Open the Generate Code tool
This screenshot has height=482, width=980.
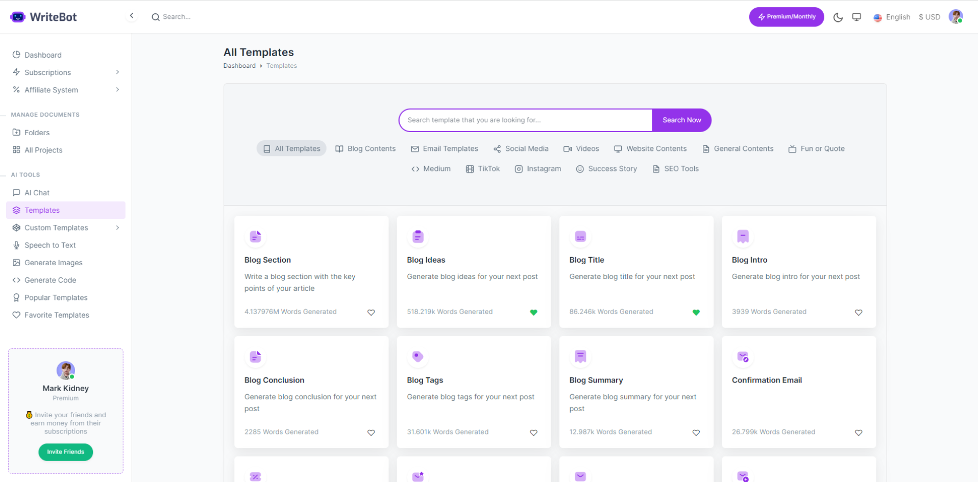coord(50,280)
